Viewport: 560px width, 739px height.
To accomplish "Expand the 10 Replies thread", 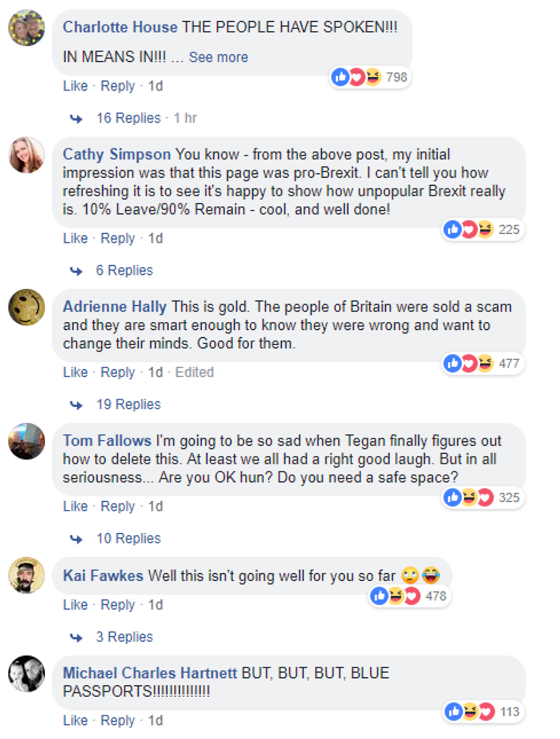I will (129, 538).
